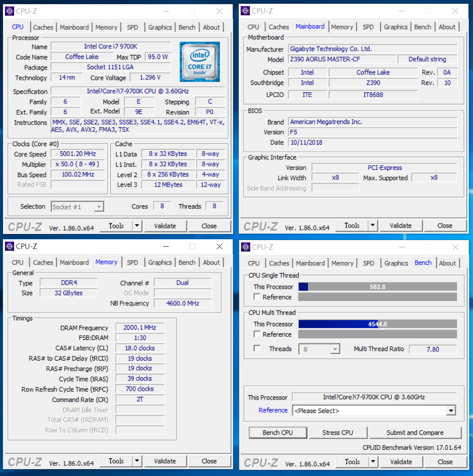This screenshot has height=476, width=473.
Task: Open the Threads count dropdown showing 8
Action: [334, 349]
